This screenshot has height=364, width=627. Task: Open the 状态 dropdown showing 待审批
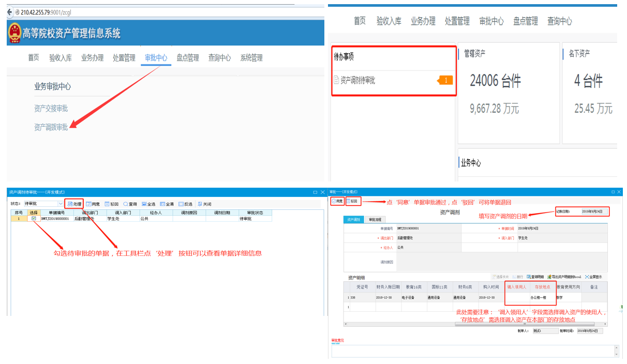tap(60, 204)
